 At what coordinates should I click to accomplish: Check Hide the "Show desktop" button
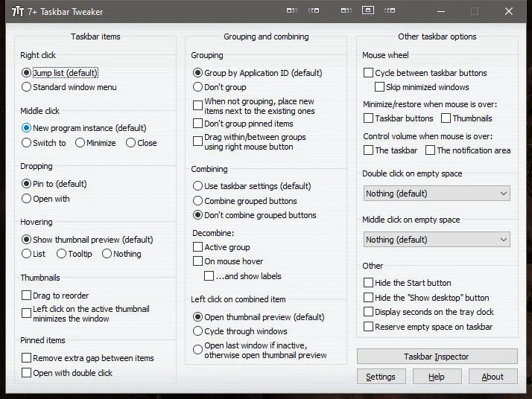click(426, 298)
